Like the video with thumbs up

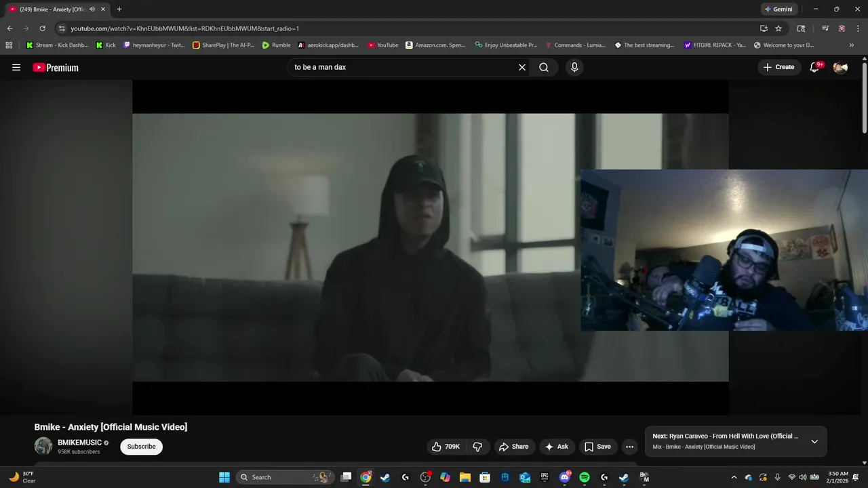pos(446,447)
